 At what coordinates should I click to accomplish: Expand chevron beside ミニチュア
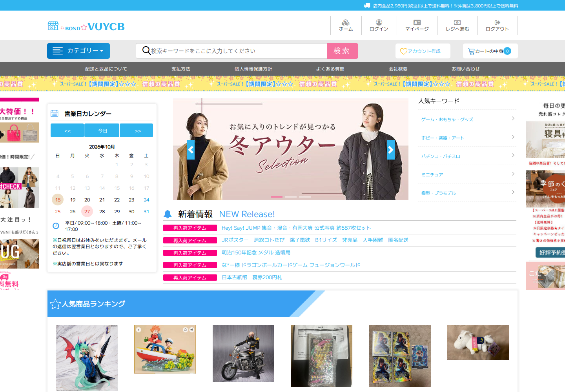click(513, 174)
